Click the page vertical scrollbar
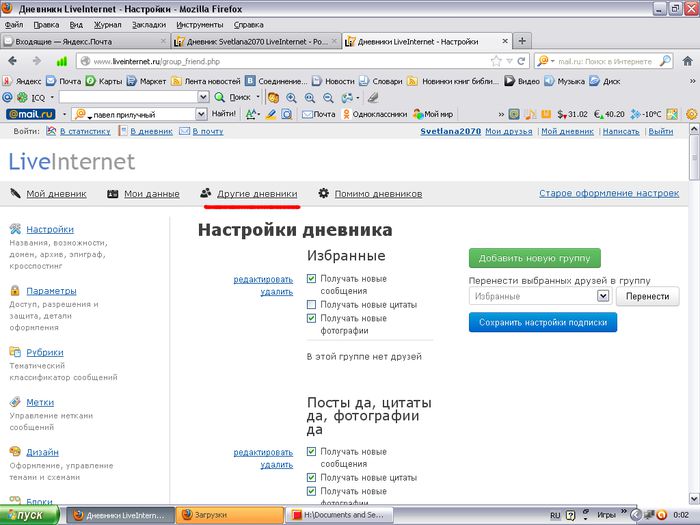Image resolution: width=700 pixels, height=525 pixels. point(693,300)
